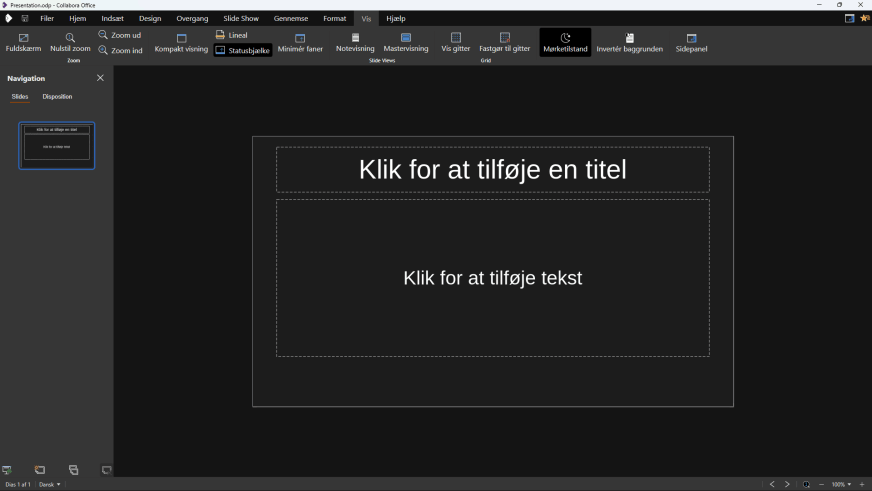Open the Dansk language dropdown
Viewport: 872px width, 491px height.
coord(49,484)
